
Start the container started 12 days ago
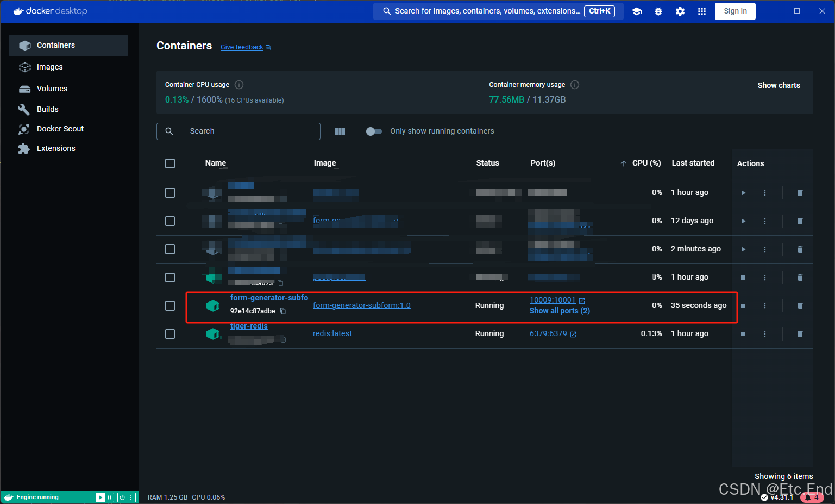pyautogui.click(x=743, y=221)
